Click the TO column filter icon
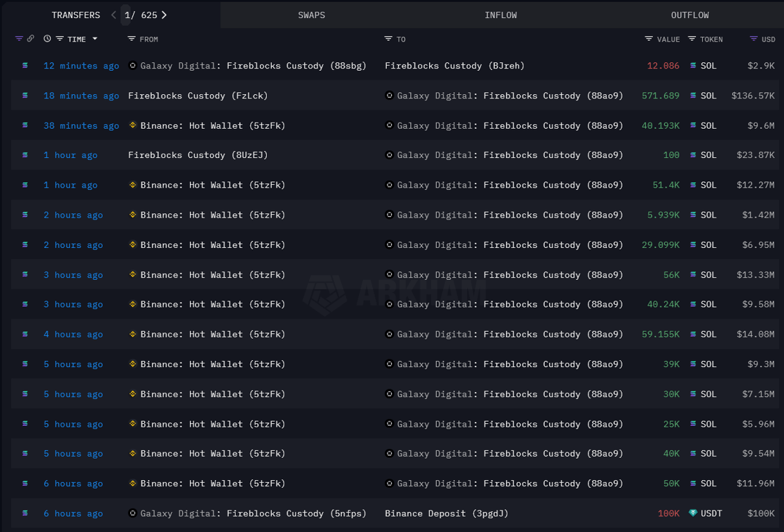This screenshot has width=784, height=532. coord(388,39)
